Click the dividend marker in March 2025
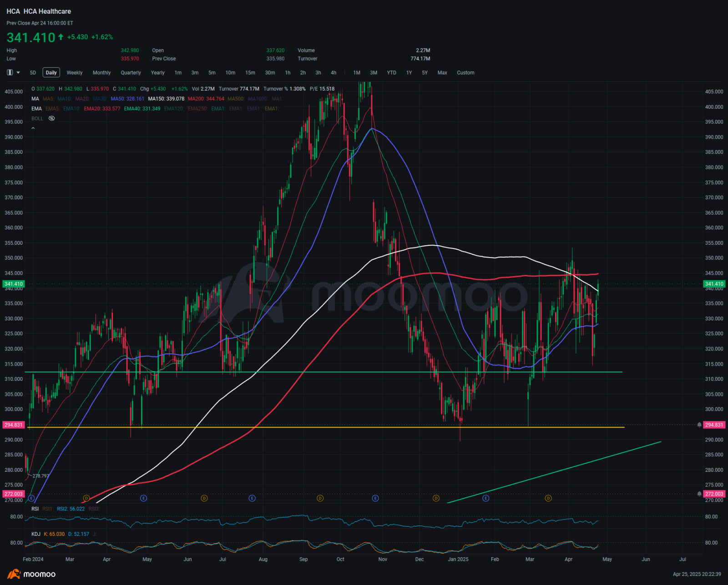 pos(548,498)
